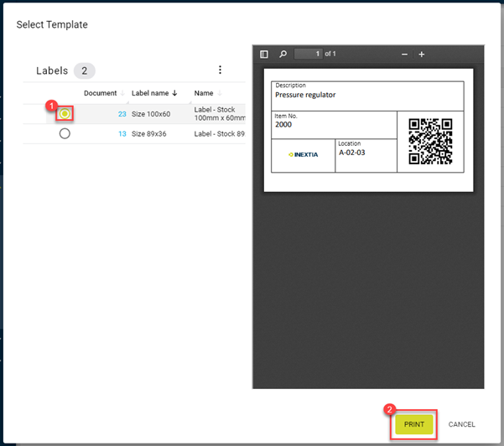Click the Labels count badge showing 2

[84, 70]
